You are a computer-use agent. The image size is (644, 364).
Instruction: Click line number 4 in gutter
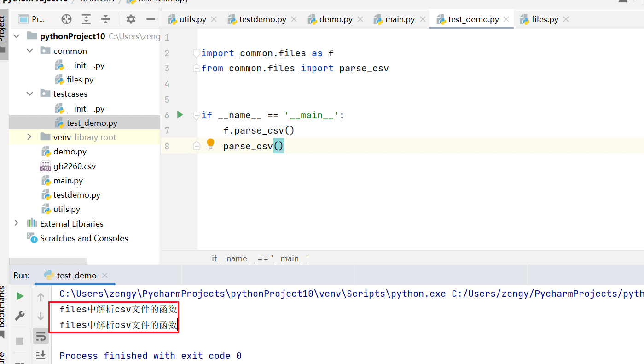167,84
